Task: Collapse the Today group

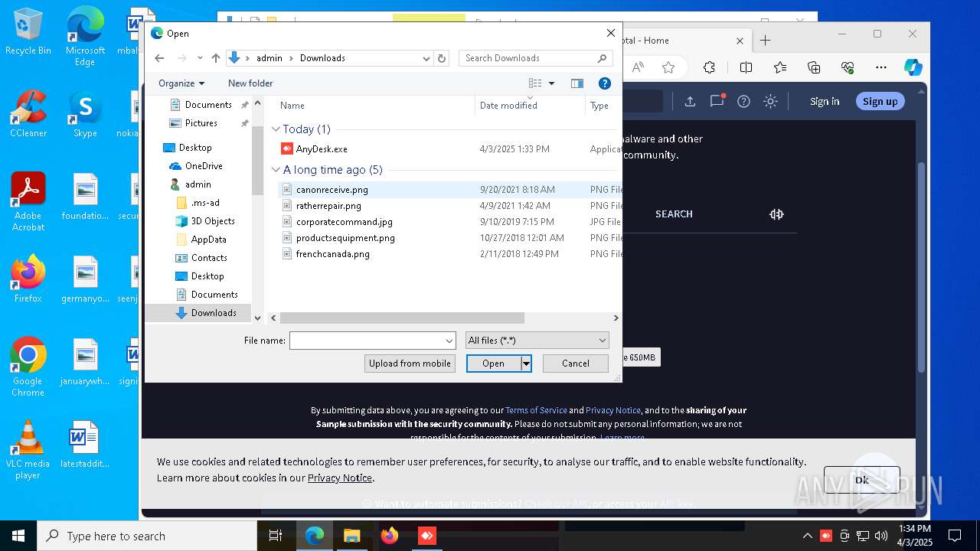Action: 276,129
